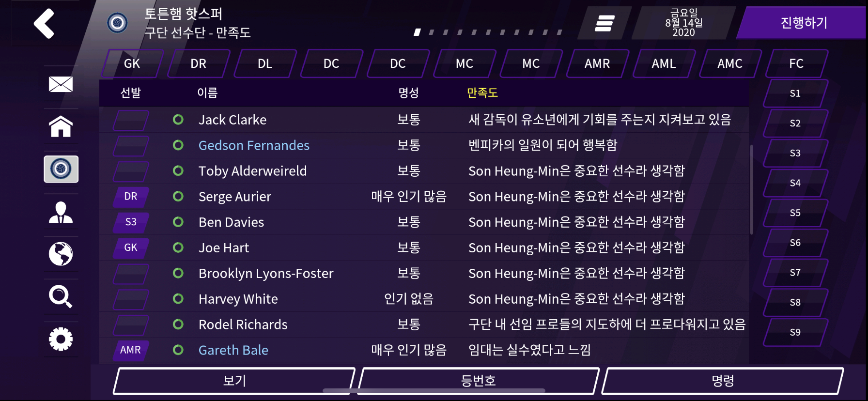Viewport: 868px width, 401px height.
Task: Click the 등번호 squad number button
Action: pos(479,381)
